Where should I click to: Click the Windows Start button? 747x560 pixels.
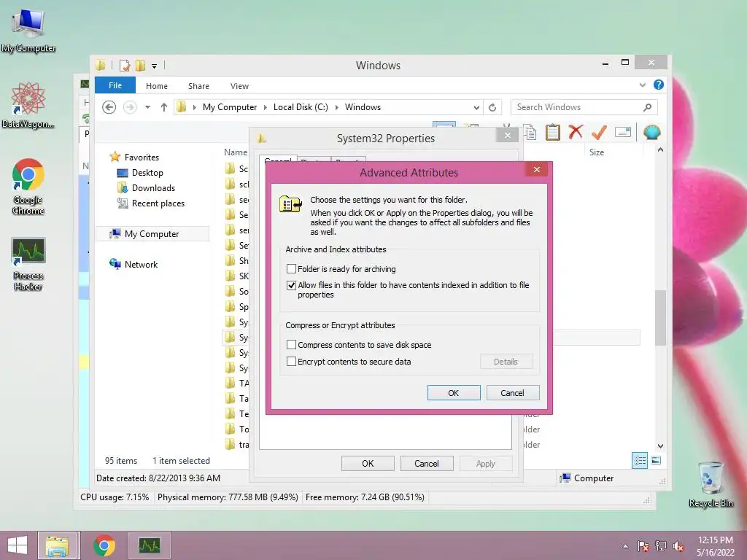pyautogui.click(x=18, y=545)
